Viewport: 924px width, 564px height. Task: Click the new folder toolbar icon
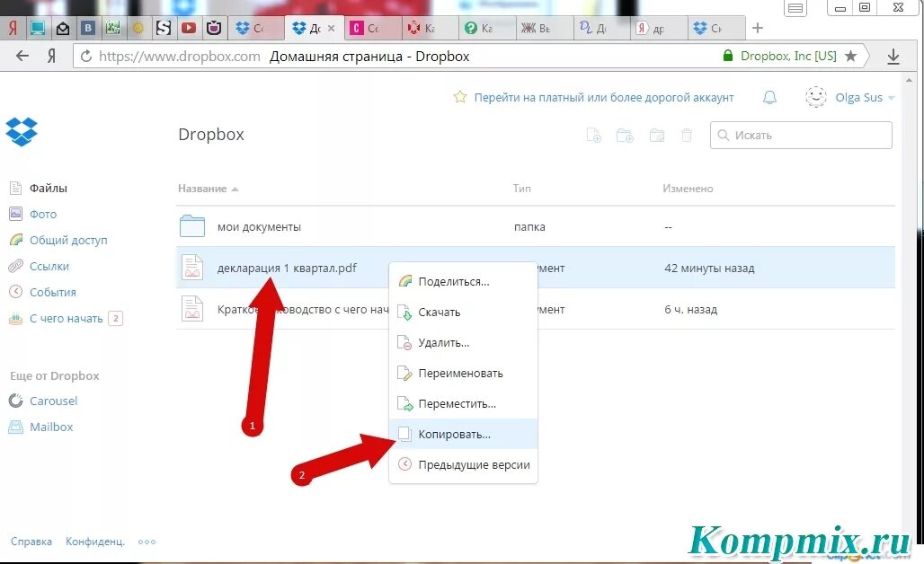click(625, 136)
